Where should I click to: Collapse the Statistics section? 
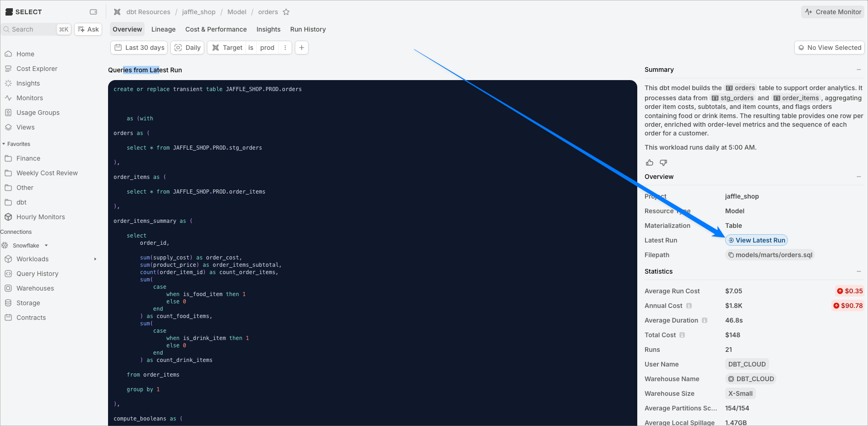859,271
